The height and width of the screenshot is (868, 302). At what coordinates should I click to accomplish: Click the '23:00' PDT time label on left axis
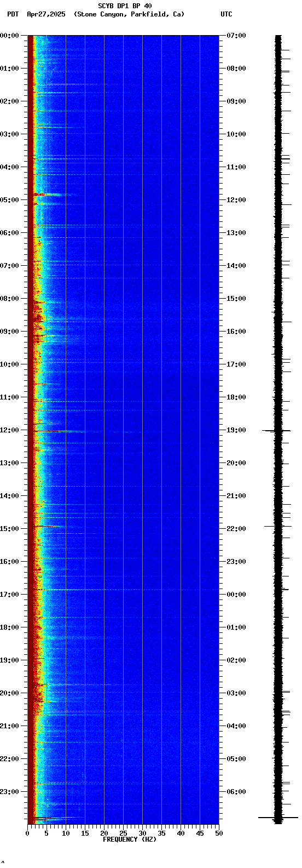pos(9,792)
